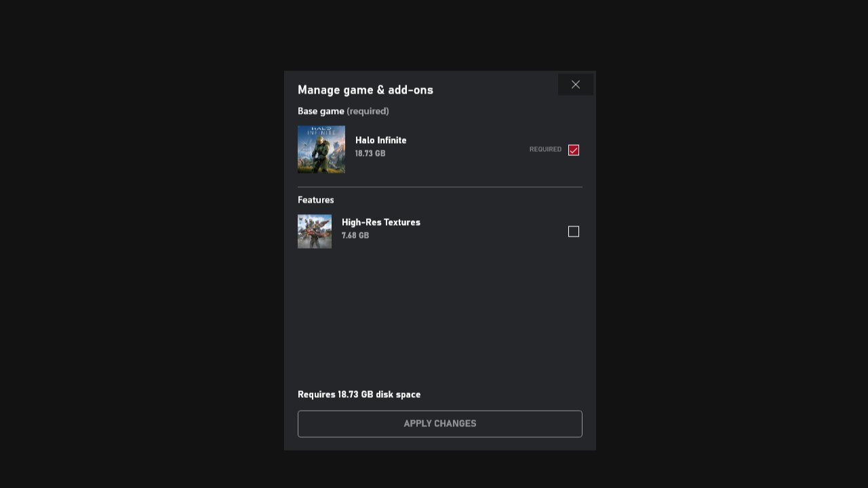Close the Manage game & add-ons dialog
The width and height of the screenshot is (868, 488).
[575, 85]
